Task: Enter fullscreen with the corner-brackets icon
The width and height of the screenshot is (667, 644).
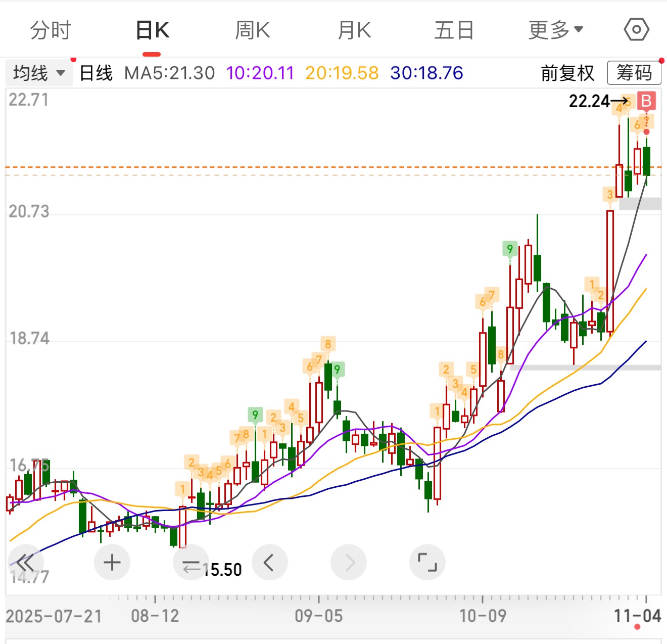Action: 427,562
